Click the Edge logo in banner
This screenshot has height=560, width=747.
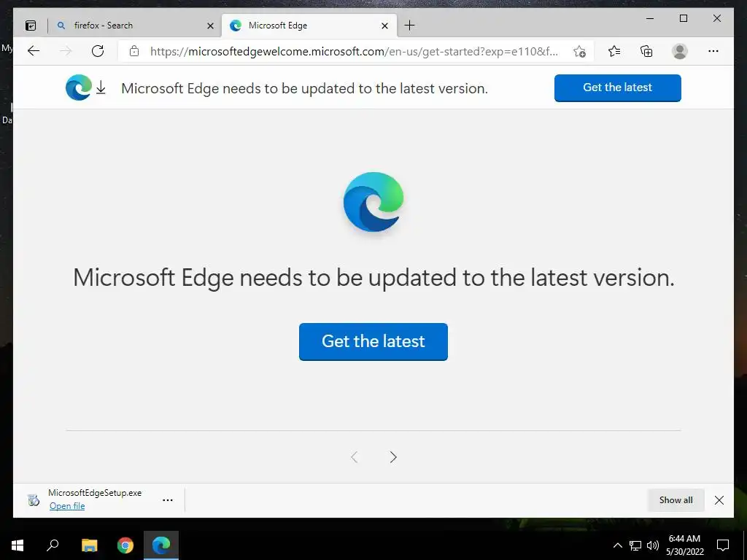point(79,87)
